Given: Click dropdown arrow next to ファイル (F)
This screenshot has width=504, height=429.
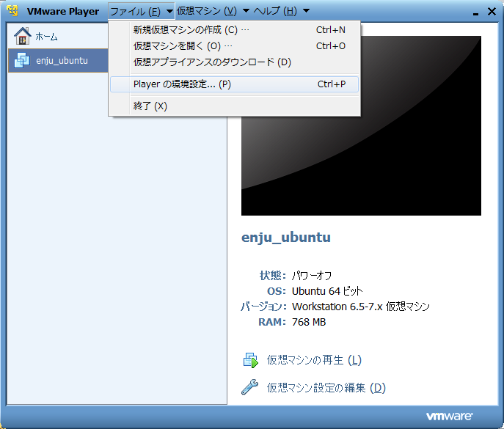Looking at the screenshot, I should [x=169, y=12].
